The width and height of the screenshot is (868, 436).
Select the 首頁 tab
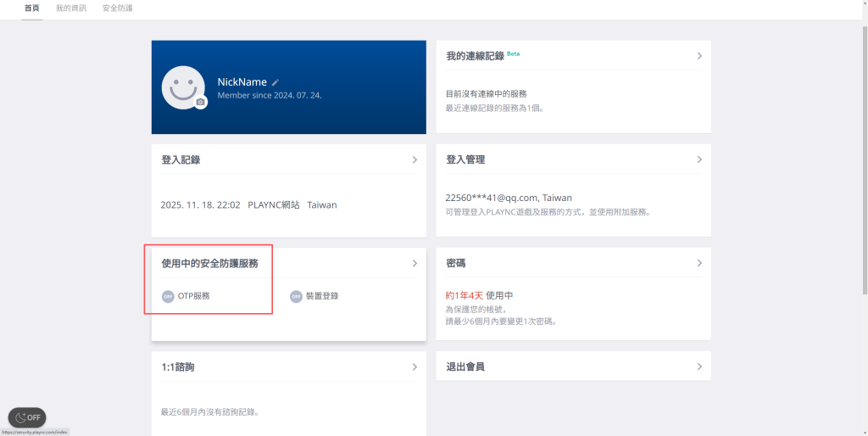click(31, 8)
